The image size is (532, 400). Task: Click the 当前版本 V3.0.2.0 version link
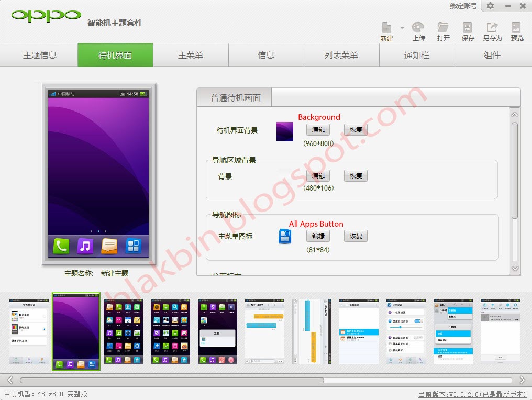[x=472, y=394]
